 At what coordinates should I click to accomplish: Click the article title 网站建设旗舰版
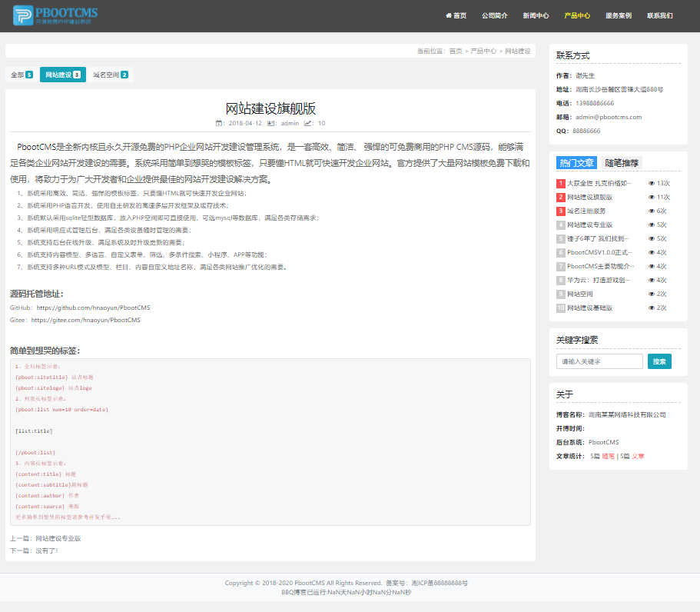point(270,108)
